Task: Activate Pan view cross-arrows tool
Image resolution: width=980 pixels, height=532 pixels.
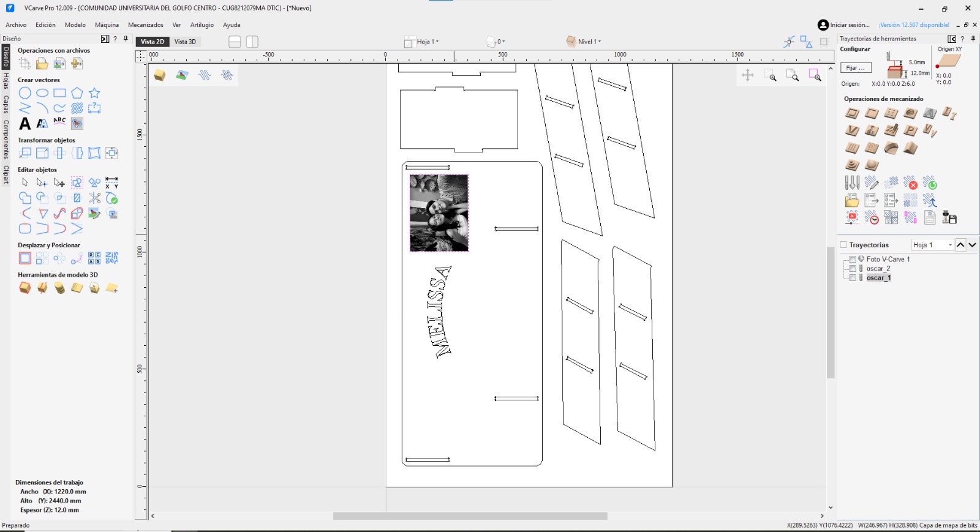Action: [x=747, y=75]
